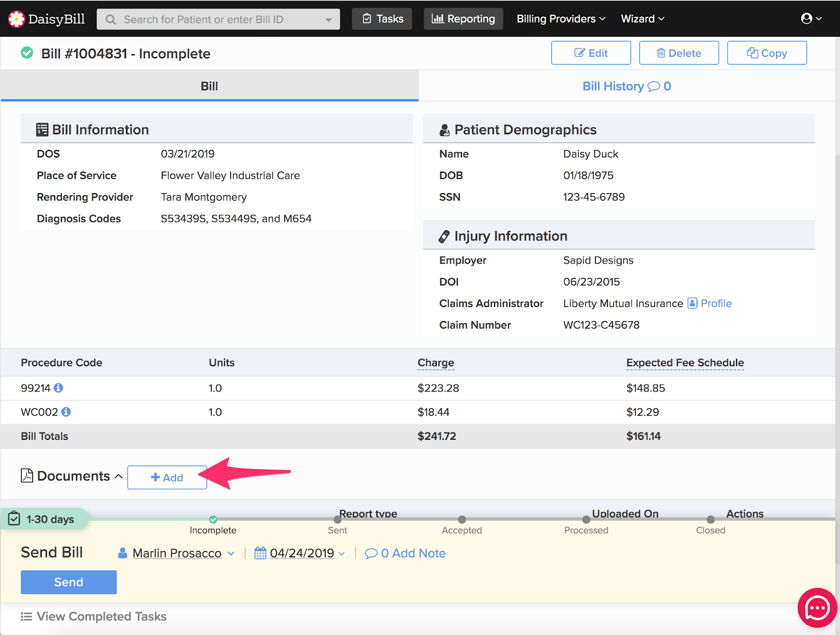Click info icon next to 99214
Image resolution: width=840 pixels, height=635 pixels.
(x=59, y=388)
